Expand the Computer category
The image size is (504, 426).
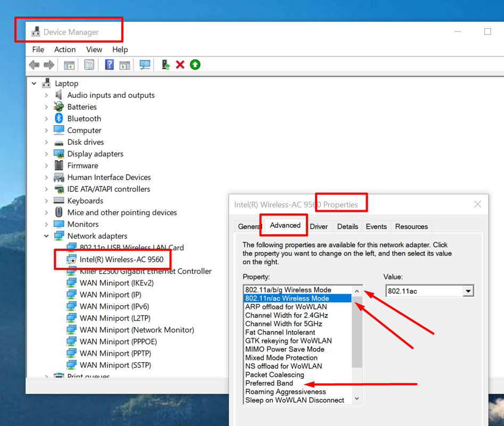[47, 130]
